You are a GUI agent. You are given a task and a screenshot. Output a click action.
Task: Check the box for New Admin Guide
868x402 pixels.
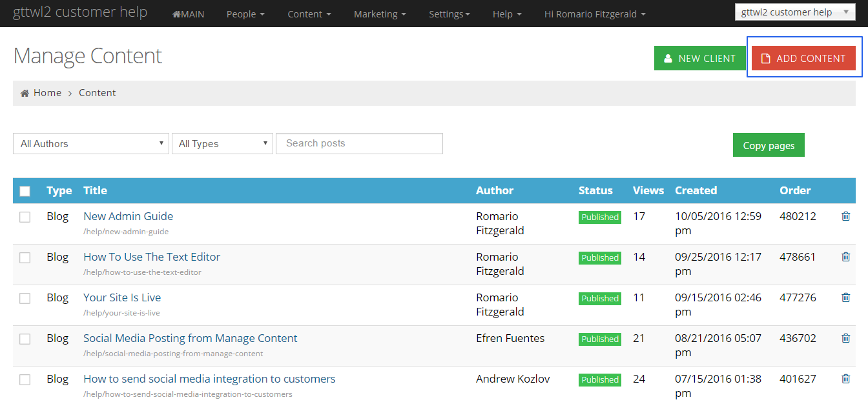pyautogui.click(x=25, y=217)
